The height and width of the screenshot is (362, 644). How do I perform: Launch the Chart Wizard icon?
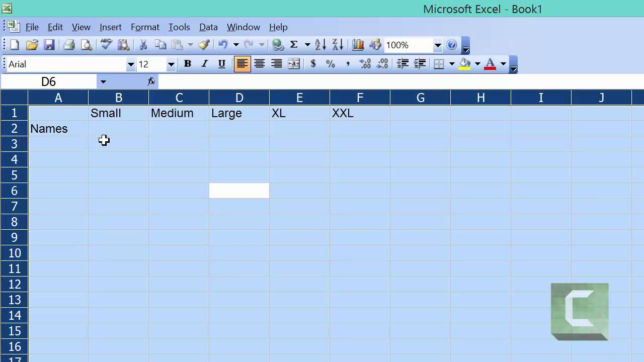(x=358, y=45)
